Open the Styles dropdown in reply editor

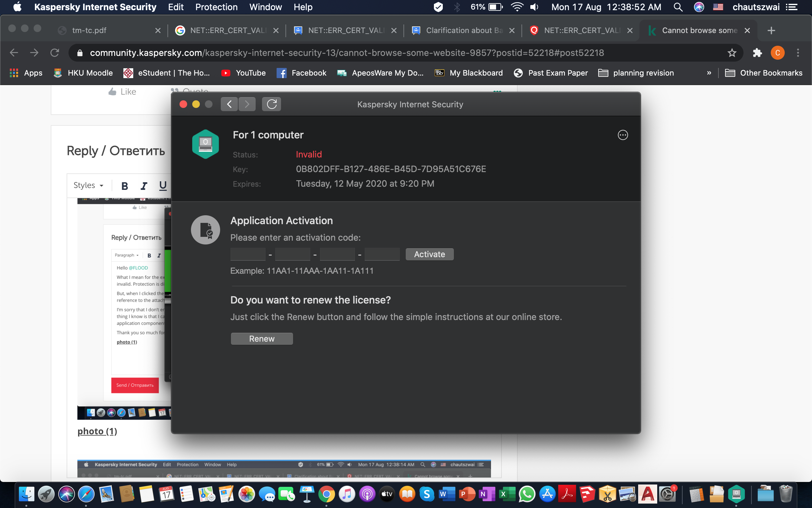tap(88, 185)
